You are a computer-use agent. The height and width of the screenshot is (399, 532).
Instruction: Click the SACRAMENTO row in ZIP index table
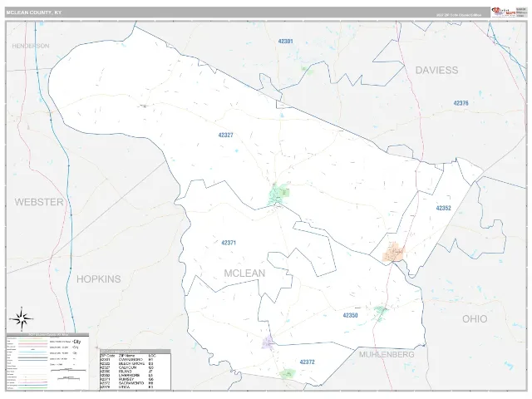[x=135, y=383]
